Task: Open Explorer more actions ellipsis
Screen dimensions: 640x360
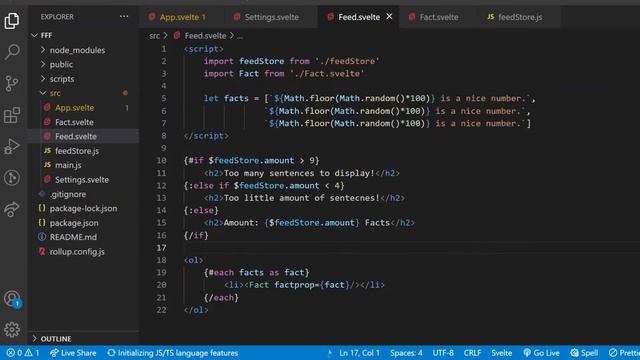Action: 124,17
